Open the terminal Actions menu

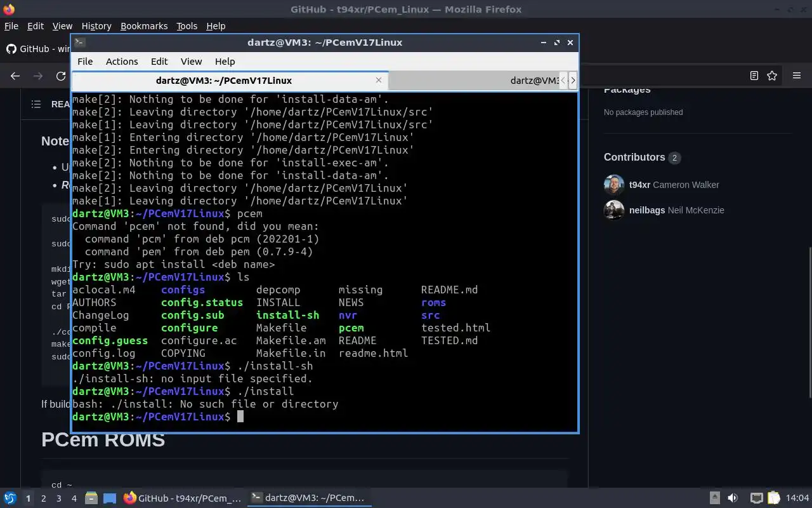click(122, 62)
